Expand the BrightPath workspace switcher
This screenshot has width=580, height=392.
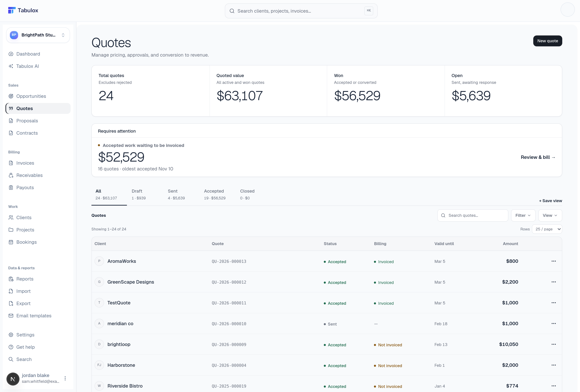click(x=38, y=35)
